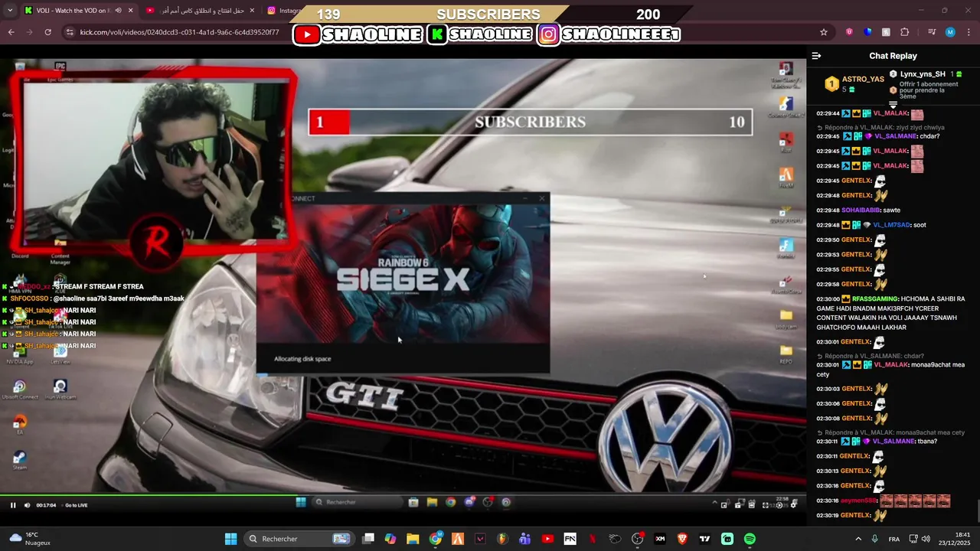Open the Chrome three-dot menu

pyautogui.click(x=969, y=32)
